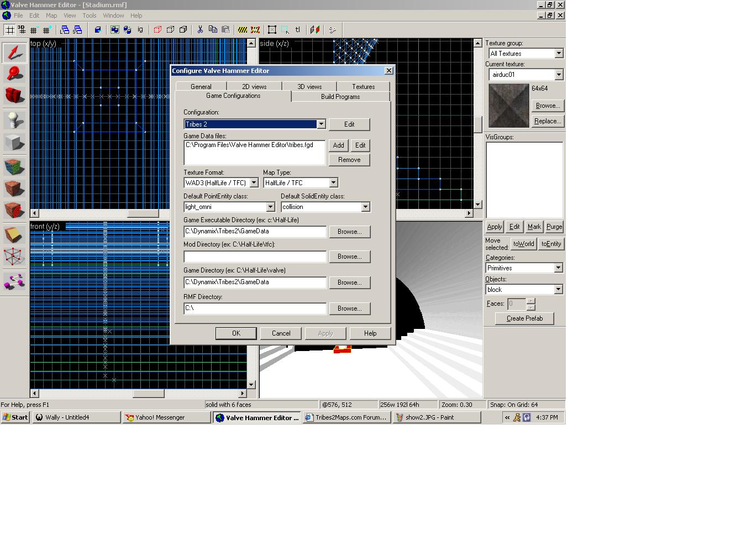This screenshot has height=560, width=746.
Task: Click the hide unselected objects icon
Action: (x=170, y=30)
